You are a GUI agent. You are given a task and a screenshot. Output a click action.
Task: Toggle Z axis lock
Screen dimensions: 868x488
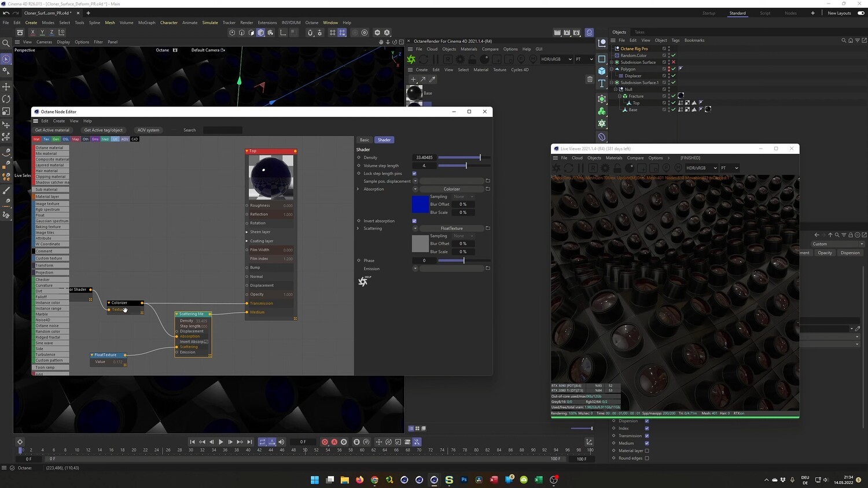[x=52, y=32]
